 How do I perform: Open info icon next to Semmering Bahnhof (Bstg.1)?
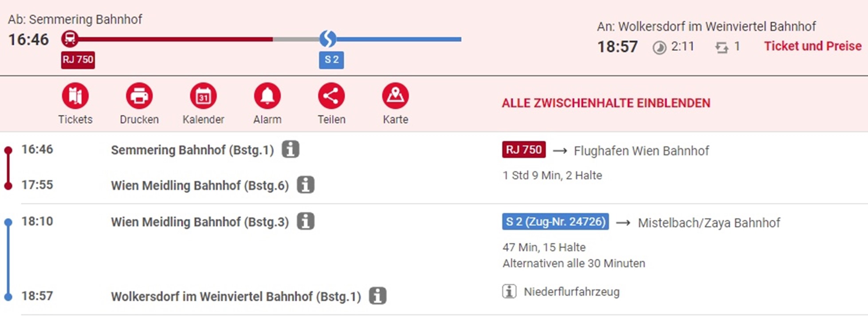pyautogui.click(x=290, y=149)
